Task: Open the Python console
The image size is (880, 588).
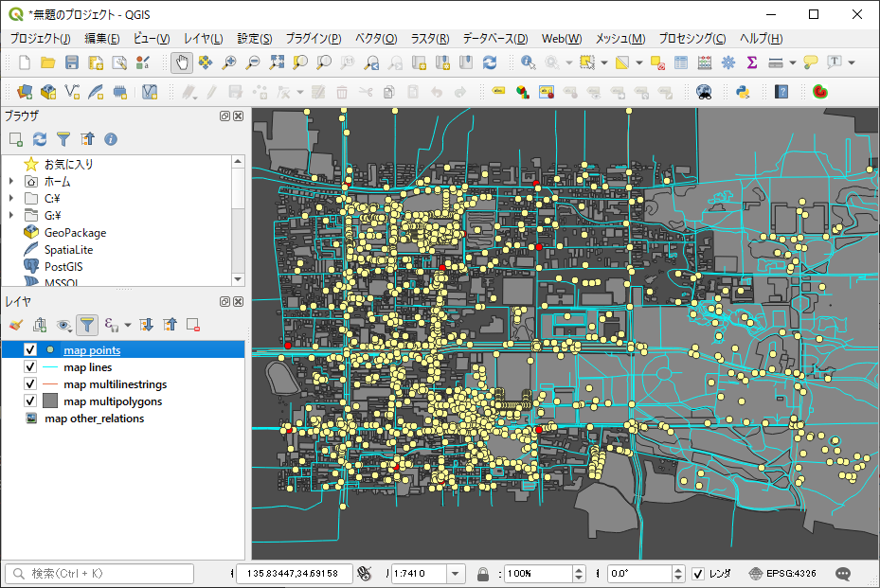Action: (743, 92)
